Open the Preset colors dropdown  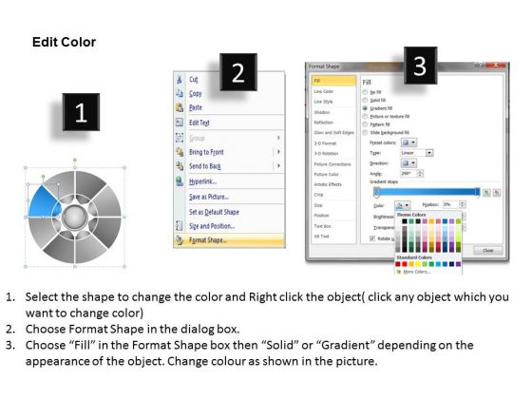[408, 142]
